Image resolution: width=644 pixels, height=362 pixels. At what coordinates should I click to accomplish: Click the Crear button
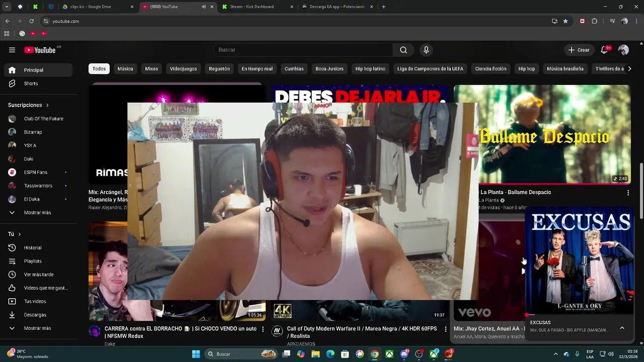[579, 50]
